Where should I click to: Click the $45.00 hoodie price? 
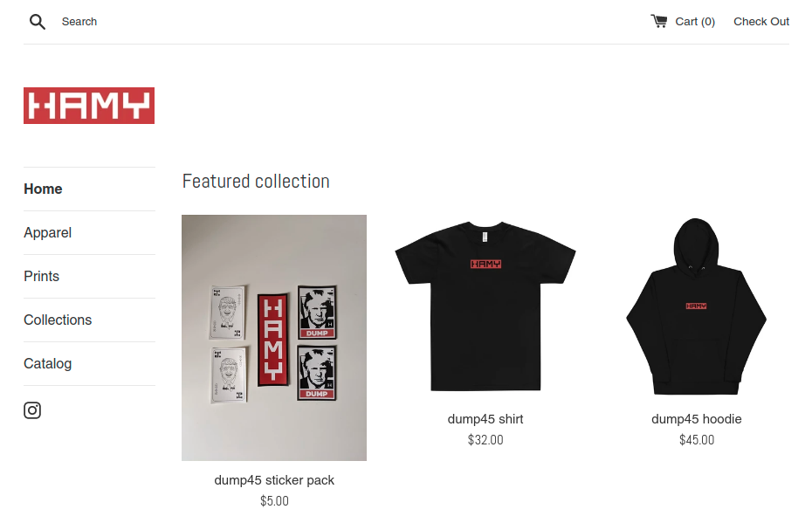pos(697,440)
